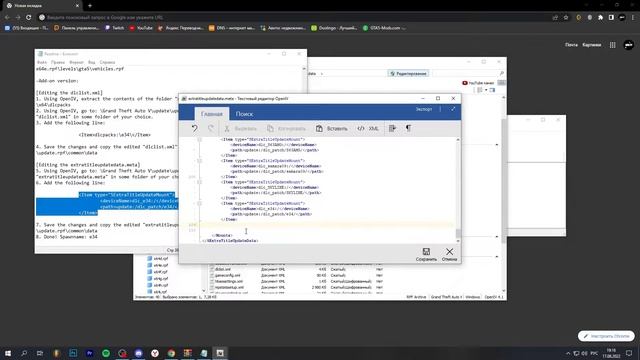Screen dimensions: 640x360
Task: Open Chrome from the taskbar
Action: pyautogui.click(x=171, y=353)
